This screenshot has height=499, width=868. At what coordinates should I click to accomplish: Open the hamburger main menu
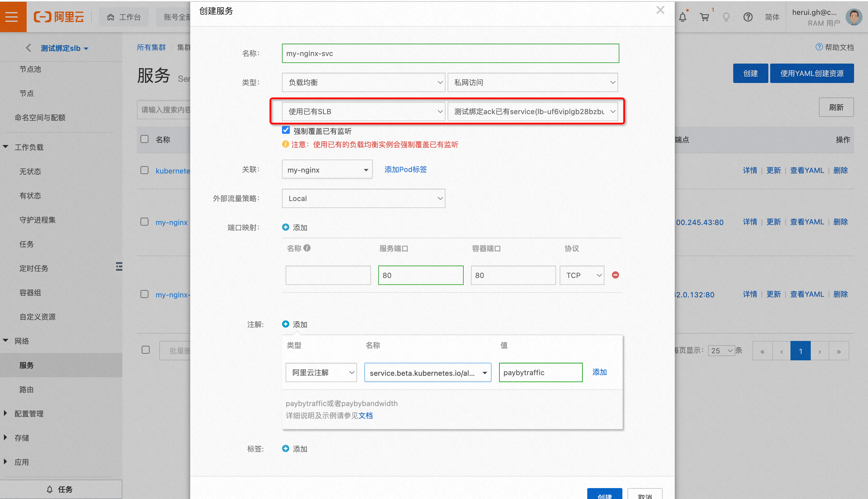click(x=12, y=16)
